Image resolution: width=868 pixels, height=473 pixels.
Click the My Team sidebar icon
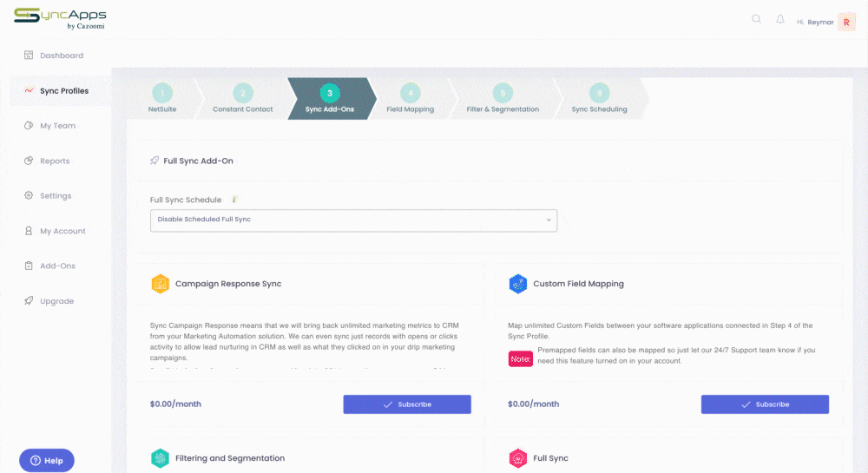[x=29, y=125]
